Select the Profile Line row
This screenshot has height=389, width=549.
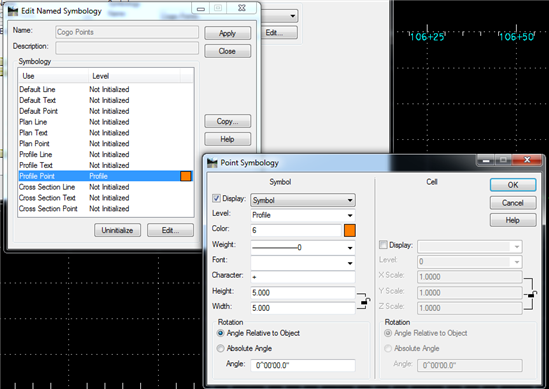105,154
